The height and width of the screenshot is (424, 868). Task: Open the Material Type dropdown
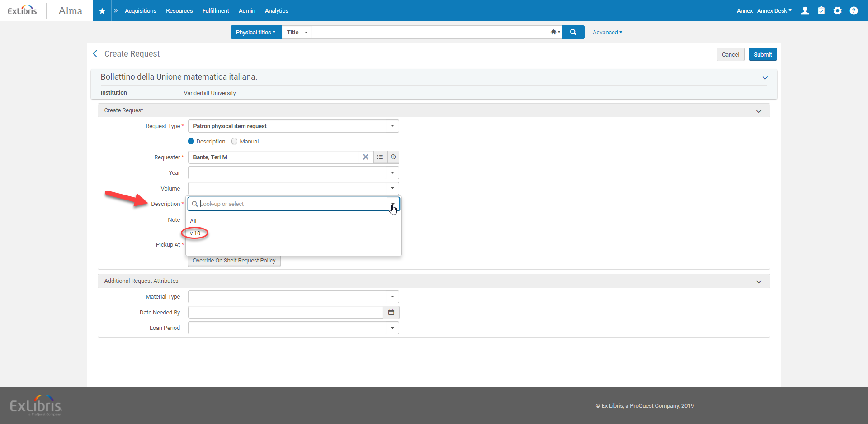[293, 296]
